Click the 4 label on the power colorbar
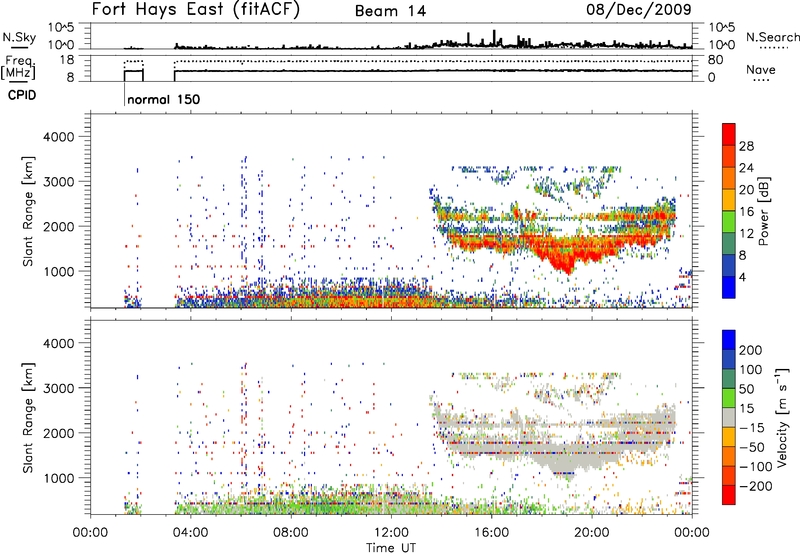The width and height of the screenshot is (800, 554). [743, 277]
